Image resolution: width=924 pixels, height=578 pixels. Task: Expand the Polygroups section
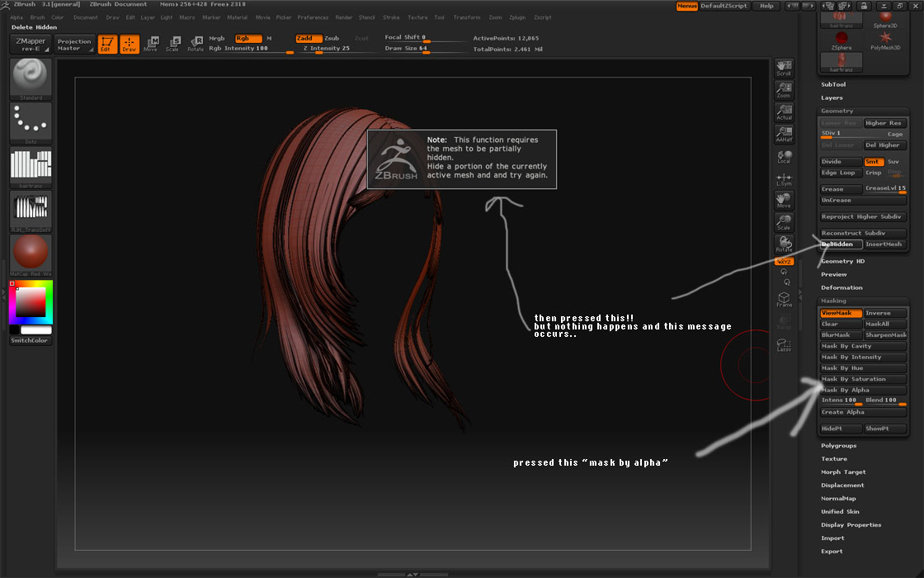point(838,445)
